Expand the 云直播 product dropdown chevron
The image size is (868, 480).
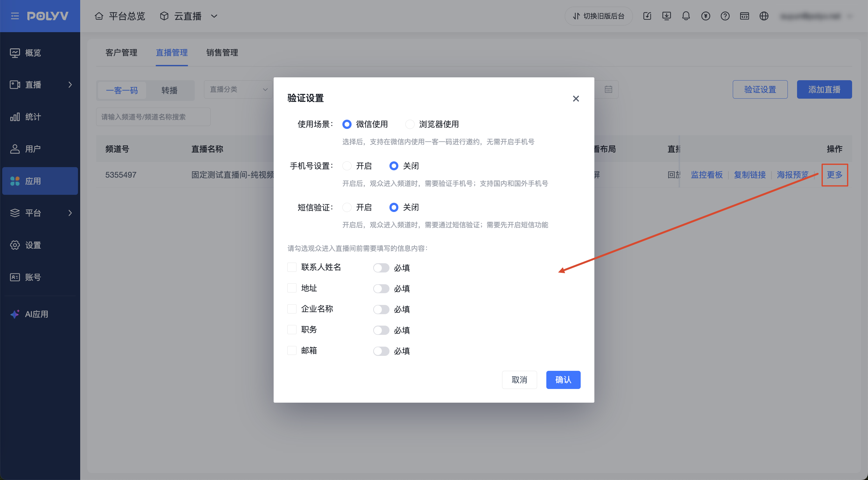[x=214, y=16]
